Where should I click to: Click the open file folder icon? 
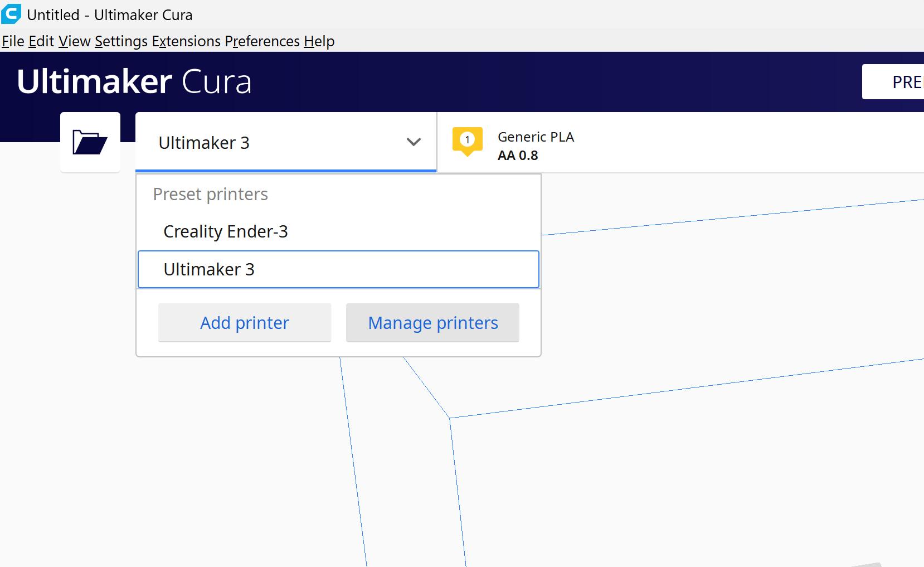pyautogui.click(x=90, y=142)
